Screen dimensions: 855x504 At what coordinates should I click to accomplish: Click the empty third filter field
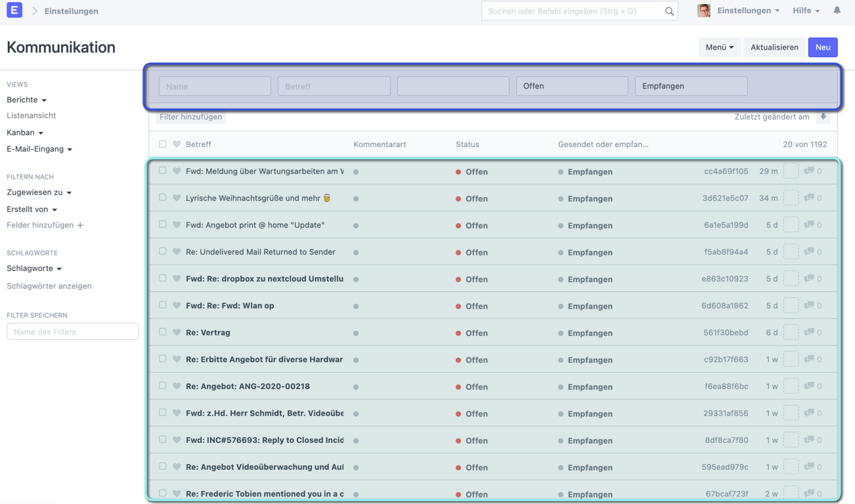[453, 86]
